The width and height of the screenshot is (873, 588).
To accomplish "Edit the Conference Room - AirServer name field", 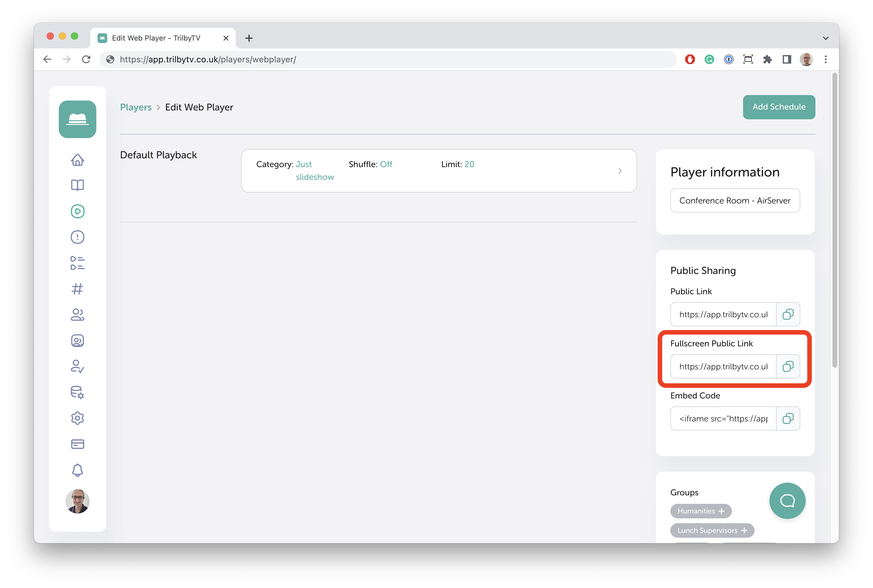I will click(735, 201).
